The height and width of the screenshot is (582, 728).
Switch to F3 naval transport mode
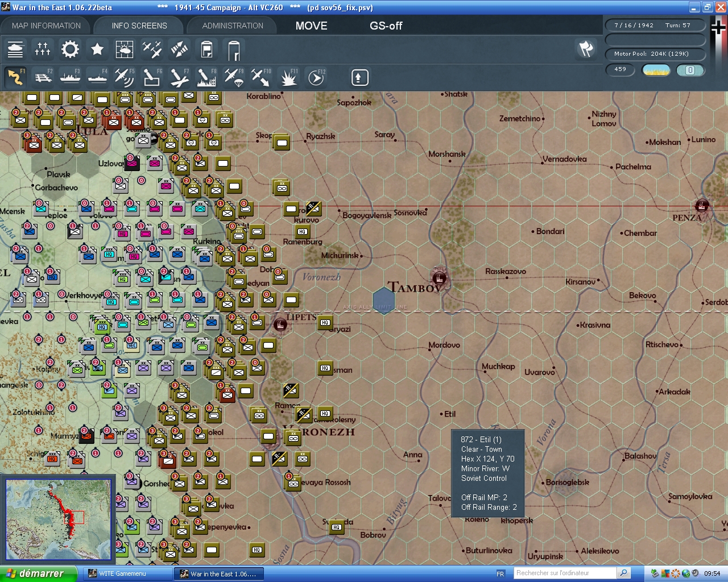(x=70, y=77)
